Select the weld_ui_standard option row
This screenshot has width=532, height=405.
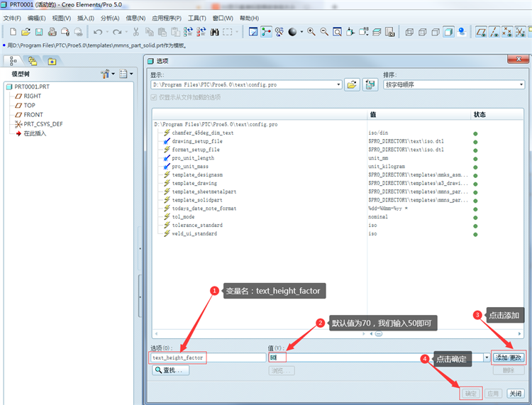194,233
